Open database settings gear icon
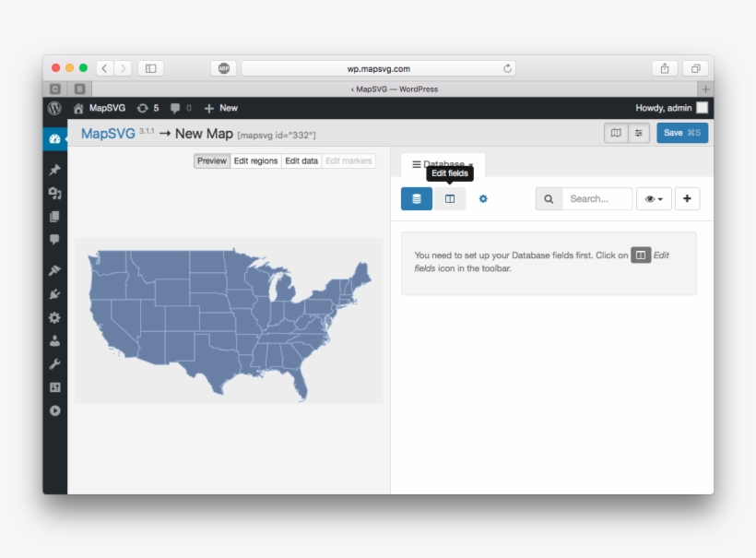The width and height of the screenshot is (756, 558). coord(483,198)
